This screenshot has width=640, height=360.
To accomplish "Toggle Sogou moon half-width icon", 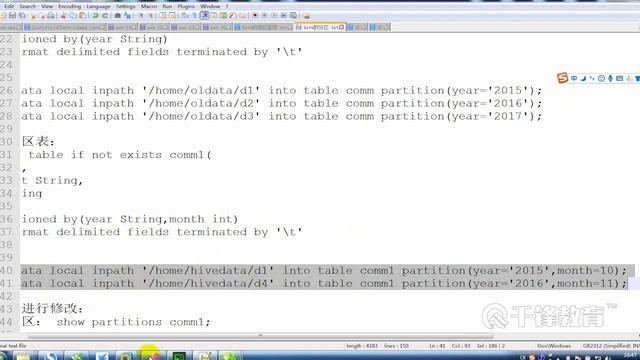I will click(x=583, y=78).
